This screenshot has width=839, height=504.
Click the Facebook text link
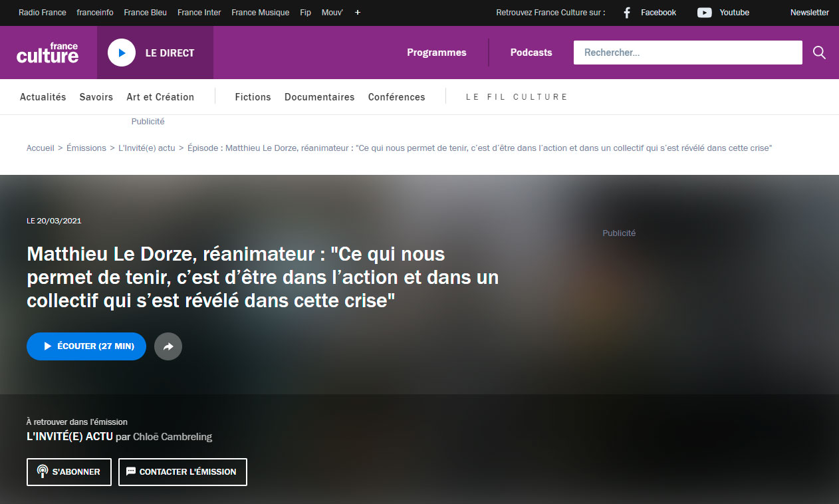pyautogui.click(x=658, y=13)
